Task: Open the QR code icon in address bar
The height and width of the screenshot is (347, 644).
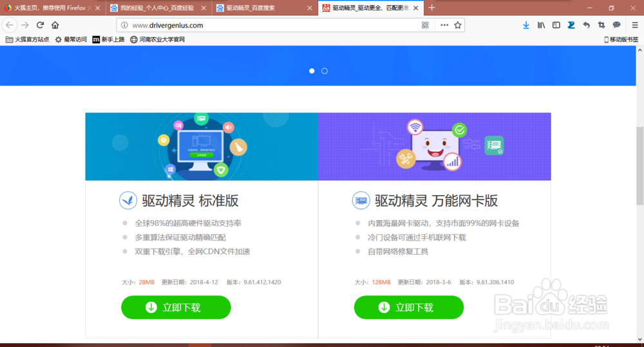Action: pyautogui.click(x=425, y=25)
